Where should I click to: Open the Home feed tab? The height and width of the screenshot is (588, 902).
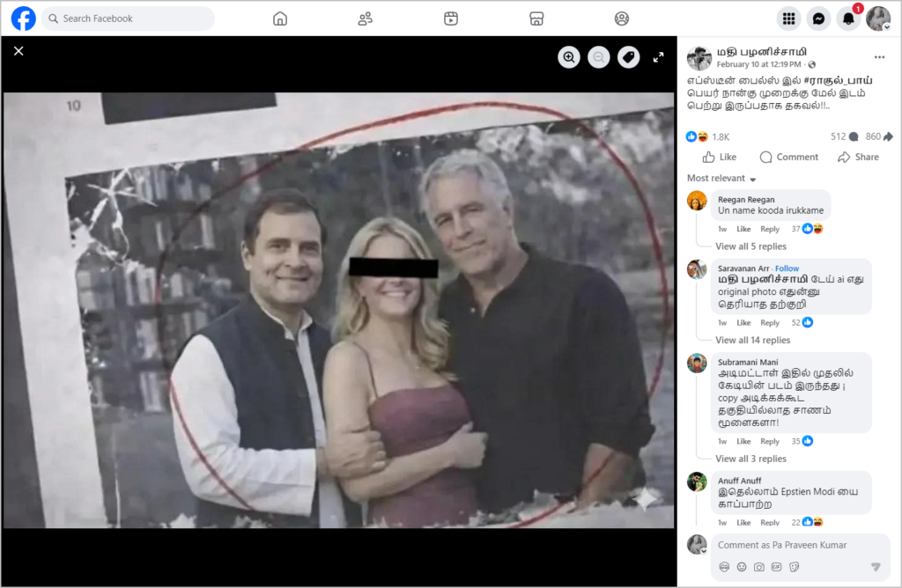point(280,18)
